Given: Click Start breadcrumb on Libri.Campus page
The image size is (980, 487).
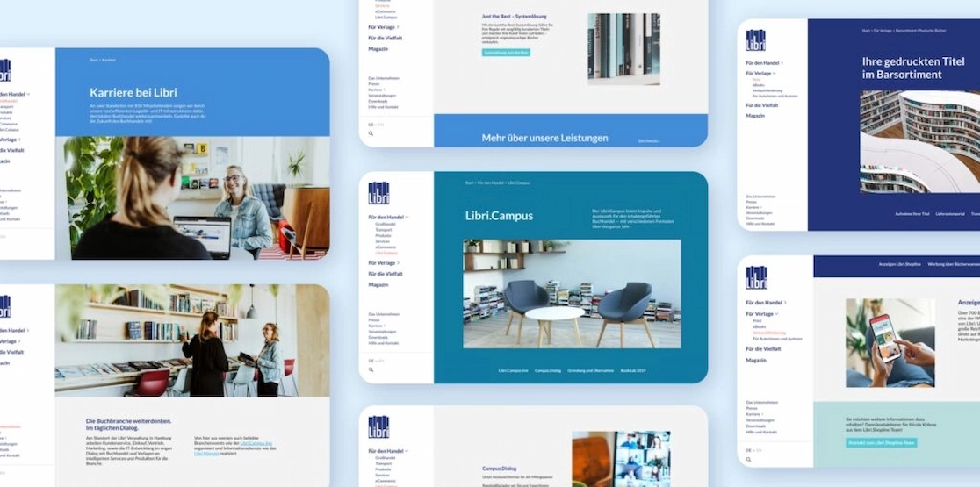Looking at the screenshot, I should 470,183.
